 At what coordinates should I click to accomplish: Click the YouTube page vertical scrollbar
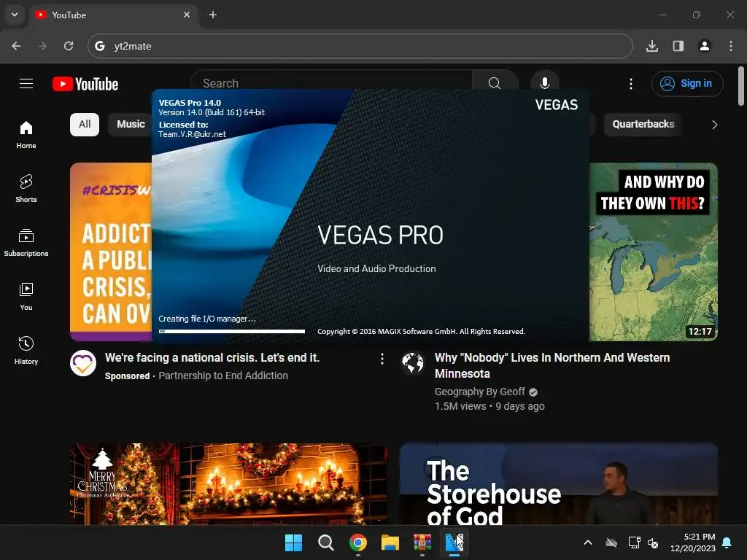coord(741,86)
